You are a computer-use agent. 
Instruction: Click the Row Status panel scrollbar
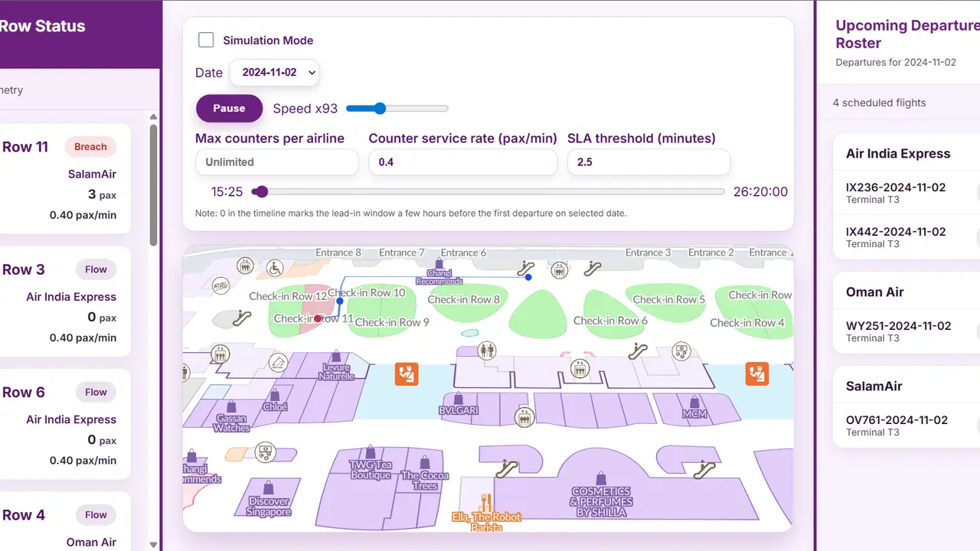click(154, 185)
